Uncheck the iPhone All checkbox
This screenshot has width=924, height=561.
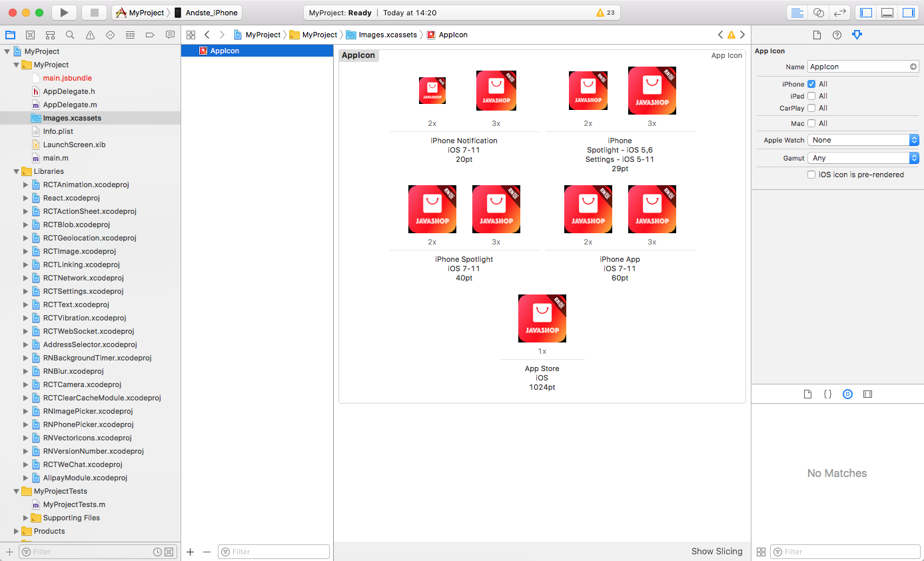[811, 84]
